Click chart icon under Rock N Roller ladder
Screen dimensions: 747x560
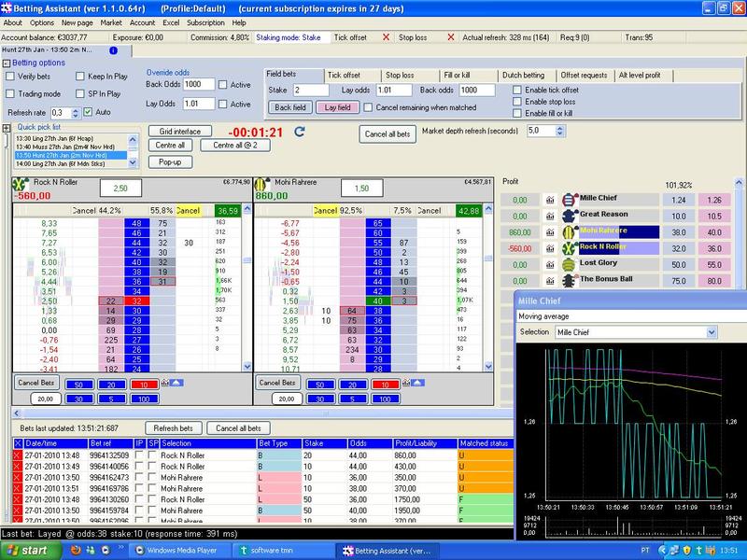[165, 383]
